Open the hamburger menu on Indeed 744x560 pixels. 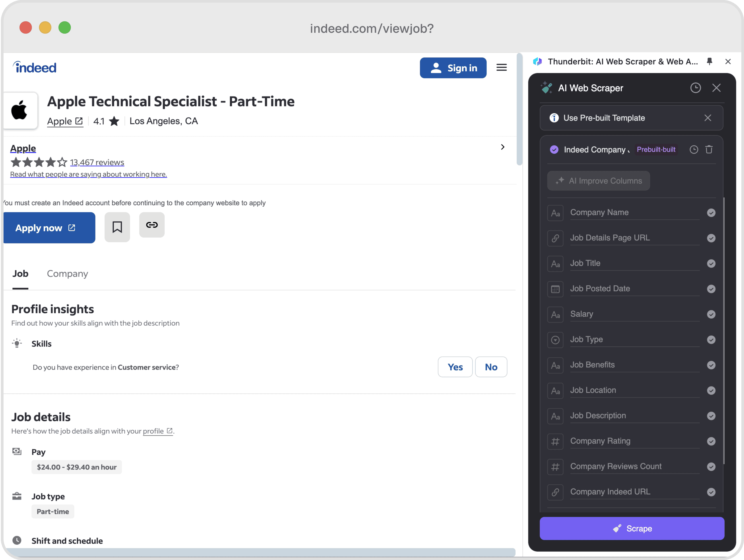(x=502, y=67)
